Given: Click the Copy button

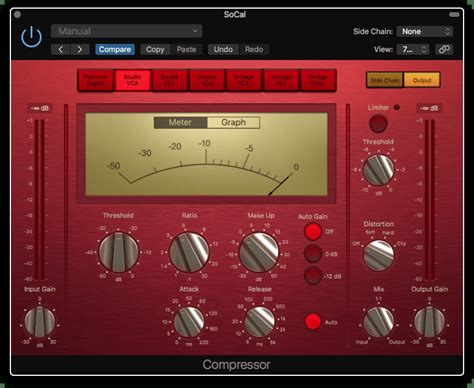Looking at the screenshot, I should [x=155, y=50].
